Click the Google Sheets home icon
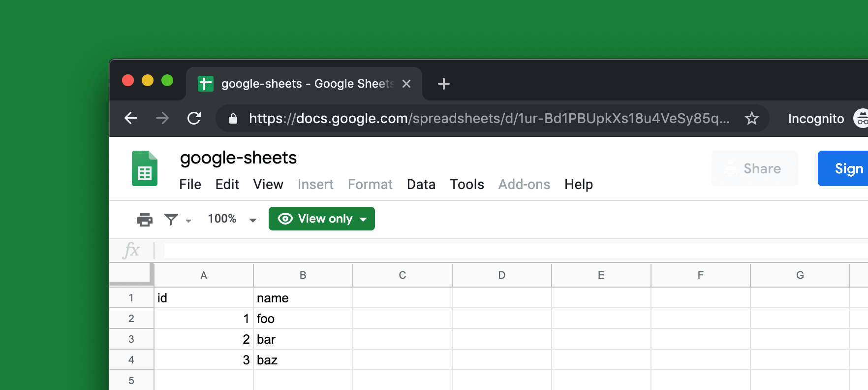This screenshot has height=390, width=868. (x=145, y=168)
